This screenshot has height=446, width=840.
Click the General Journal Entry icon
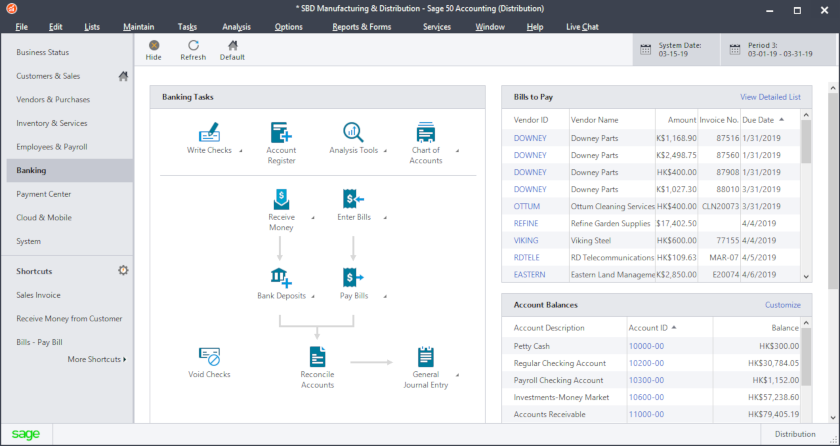tap(426, 356)
